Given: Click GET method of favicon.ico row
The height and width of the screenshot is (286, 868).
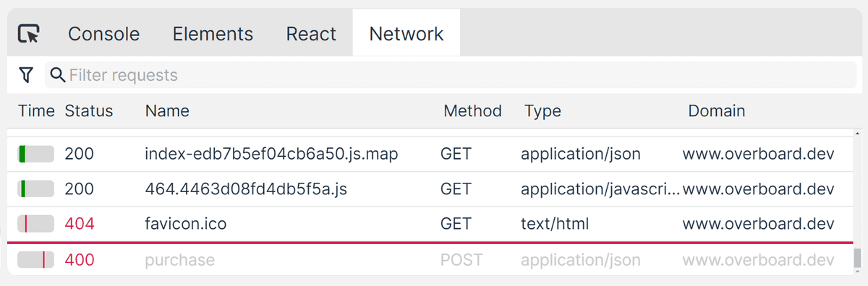Looking at the screenshot, I should (455, 224).
